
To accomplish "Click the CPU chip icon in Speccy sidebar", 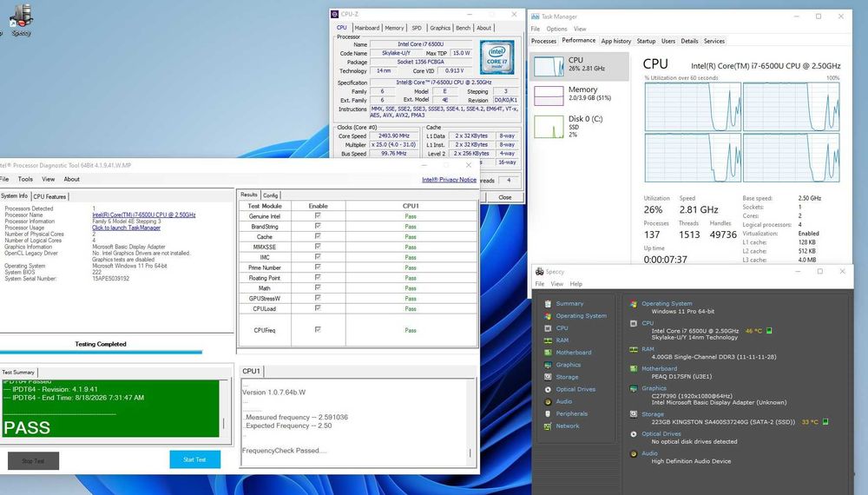I will coord(548,327).
